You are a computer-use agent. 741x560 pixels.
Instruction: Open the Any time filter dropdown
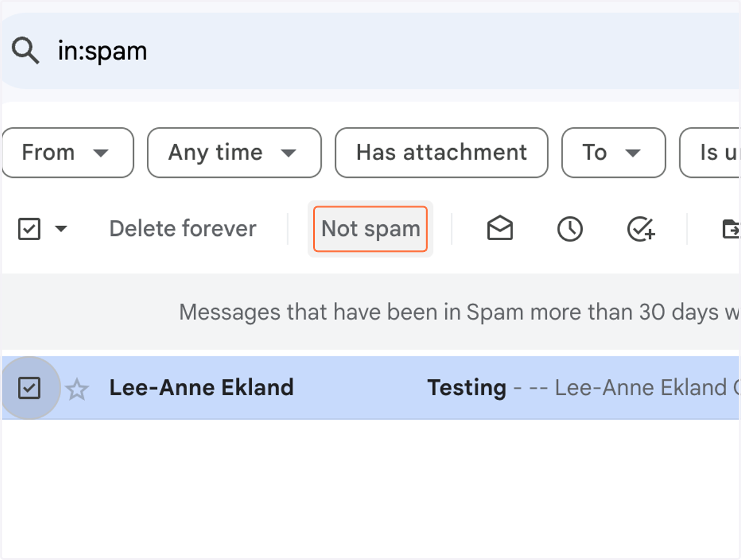pos(234,153)
